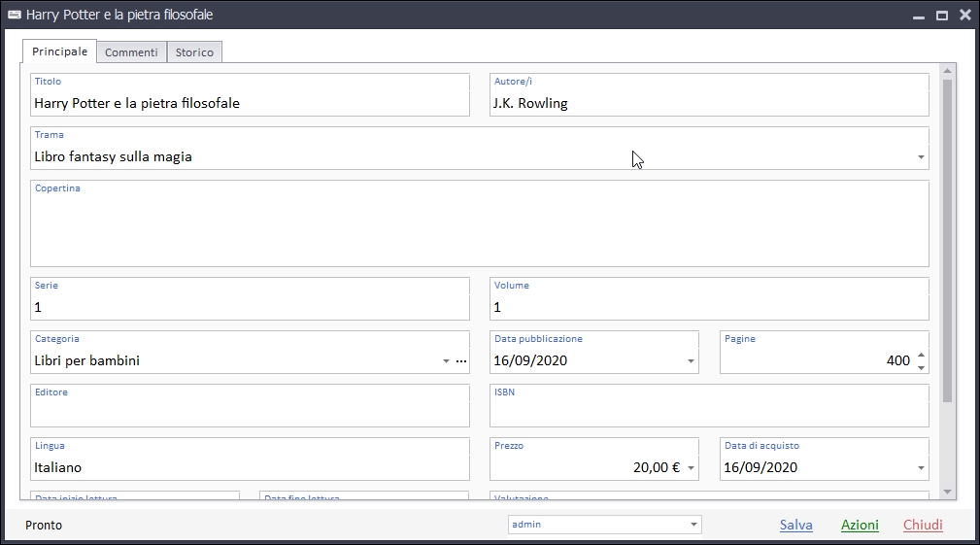Open the Categoria ellipsis browse button
This screenshot has height=545, width=980.
(x=461, y=361)
